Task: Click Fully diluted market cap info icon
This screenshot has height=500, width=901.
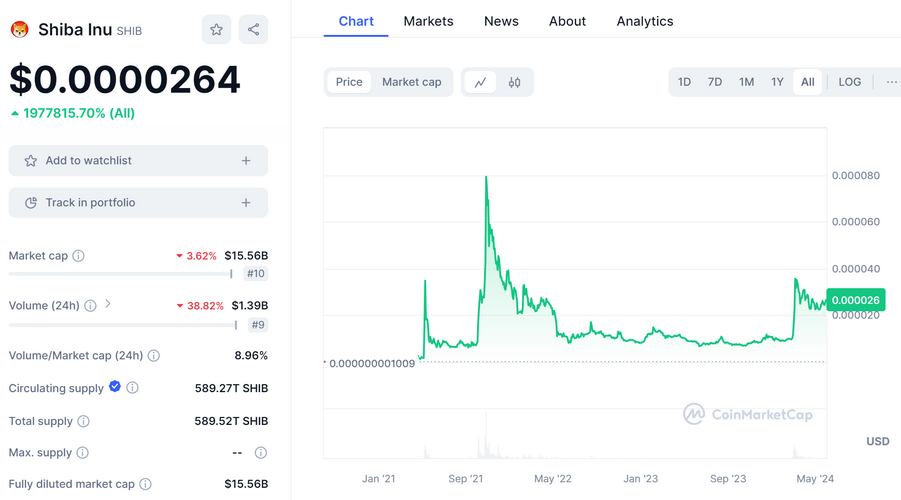Action: tap(145, 484)
